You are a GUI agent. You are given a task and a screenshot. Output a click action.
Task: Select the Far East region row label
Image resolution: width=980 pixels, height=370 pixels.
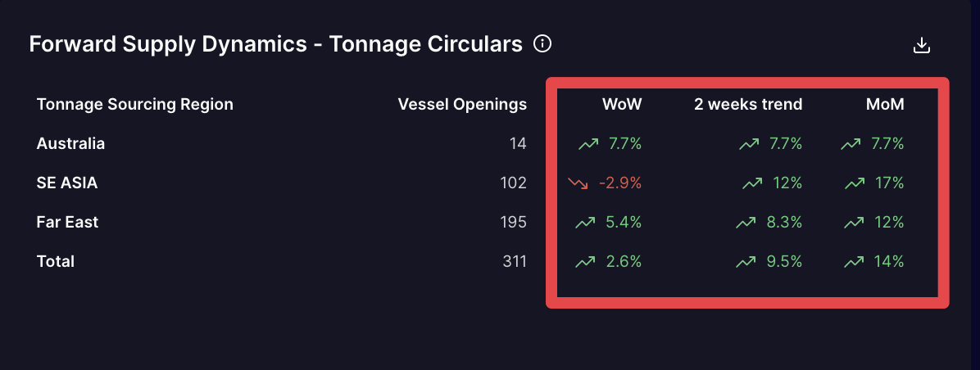(67, 223)
